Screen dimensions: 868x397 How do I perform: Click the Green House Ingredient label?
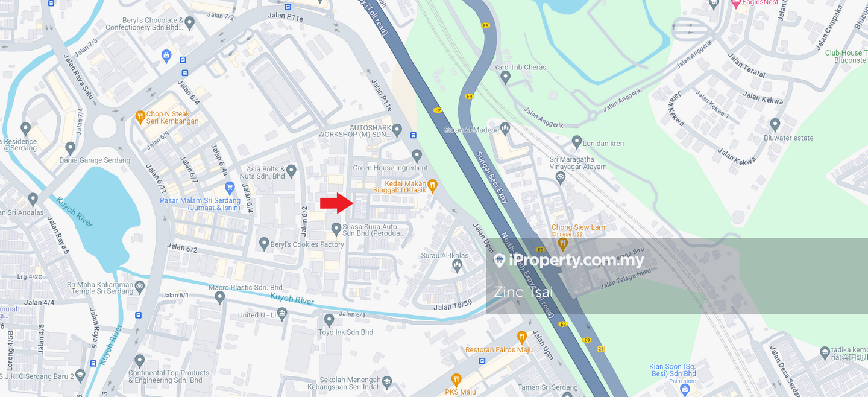pyautogui.click(x=390, y=168)
